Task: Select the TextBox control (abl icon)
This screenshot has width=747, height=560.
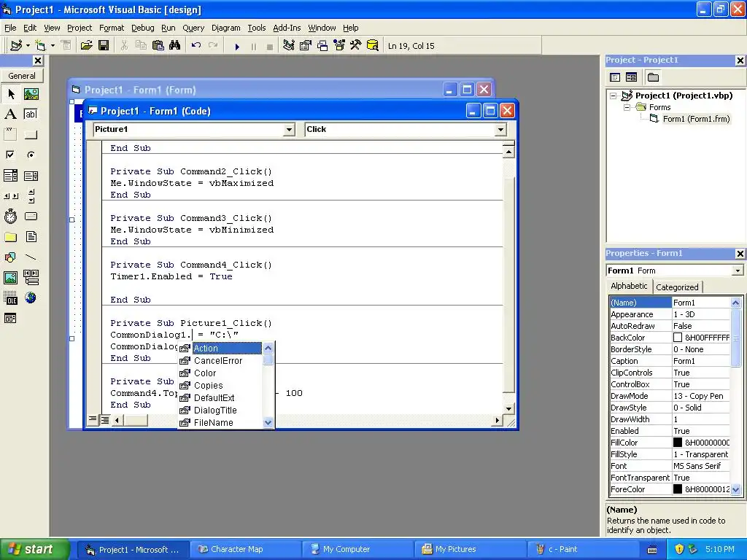Action: pyautogui.click(x=31, y=114)
